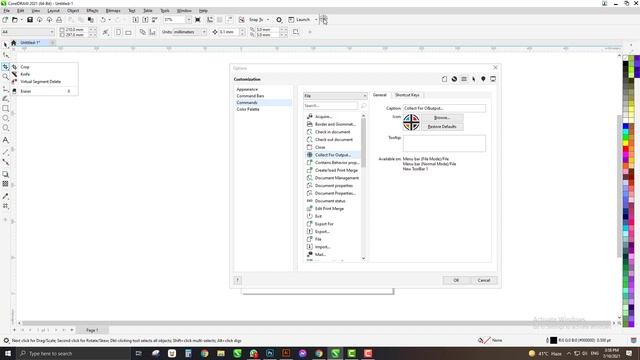The image size is (640, 360).
Task: Open the dropdown arrow beside the Open icon
Action: tap(21, 20)
